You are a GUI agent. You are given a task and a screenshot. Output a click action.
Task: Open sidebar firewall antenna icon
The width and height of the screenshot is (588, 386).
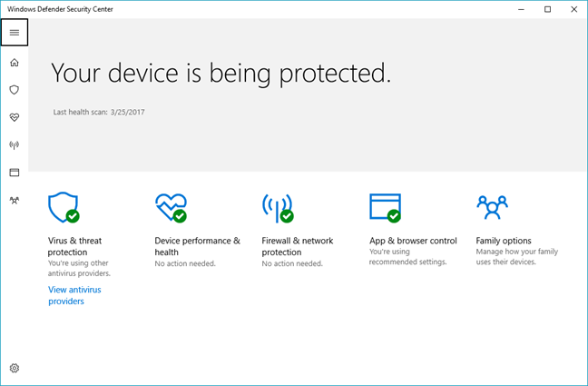coord(15,145)
